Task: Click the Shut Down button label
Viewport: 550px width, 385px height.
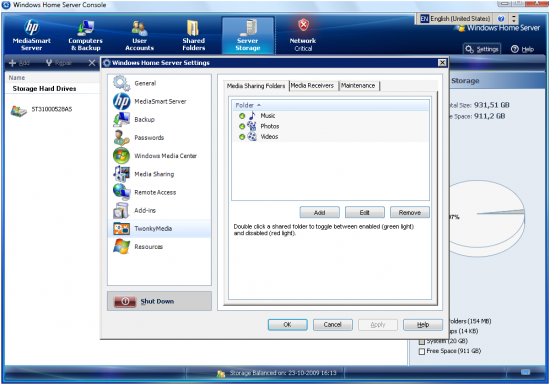Action: (157, 301)
